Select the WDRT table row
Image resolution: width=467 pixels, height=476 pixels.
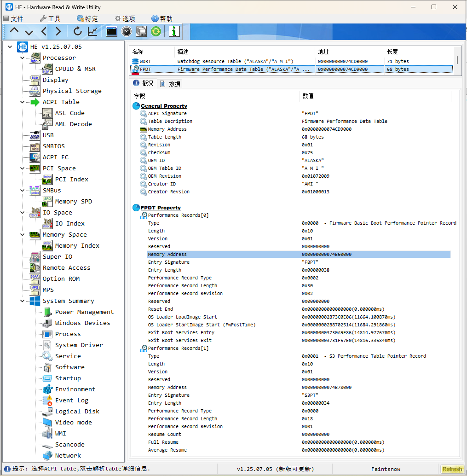click(x=145, y=61)
